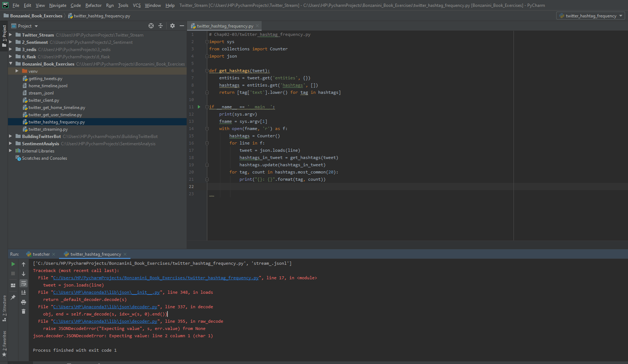Screen dimensions: 628x364
Task: Open the File menu
Action: (16, 5)
